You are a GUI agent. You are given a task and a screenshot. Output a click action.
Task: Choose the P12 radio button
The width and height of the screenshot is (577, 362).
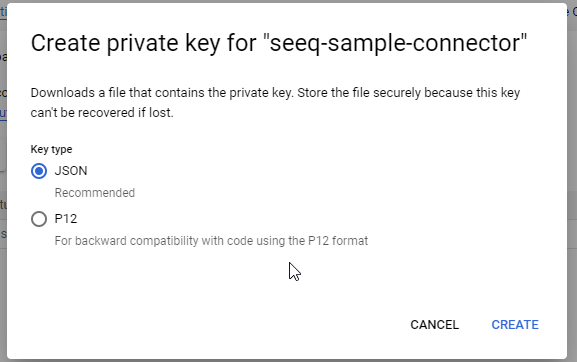tap(39, 219)
